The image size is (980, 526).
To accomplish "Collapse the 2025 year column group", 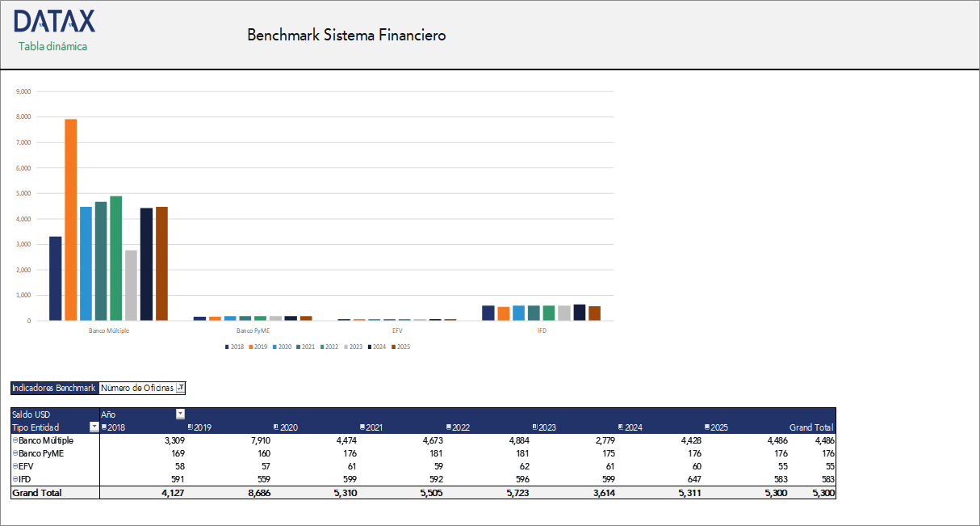I will [707, 427].
